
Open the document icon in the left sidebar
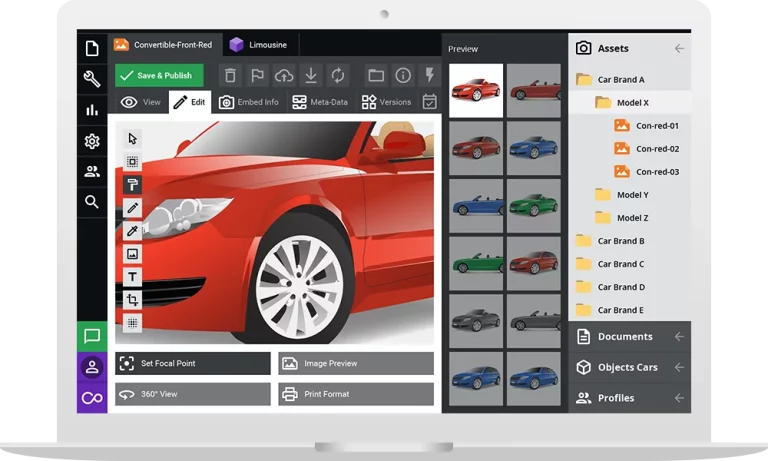coord(92,49)
